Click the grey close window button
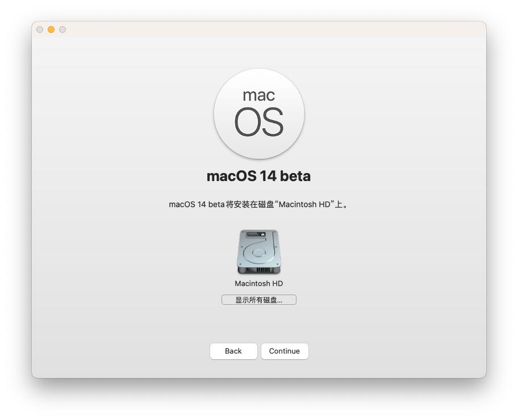Viewport: 518px width, 420px height. coord(40,30)
